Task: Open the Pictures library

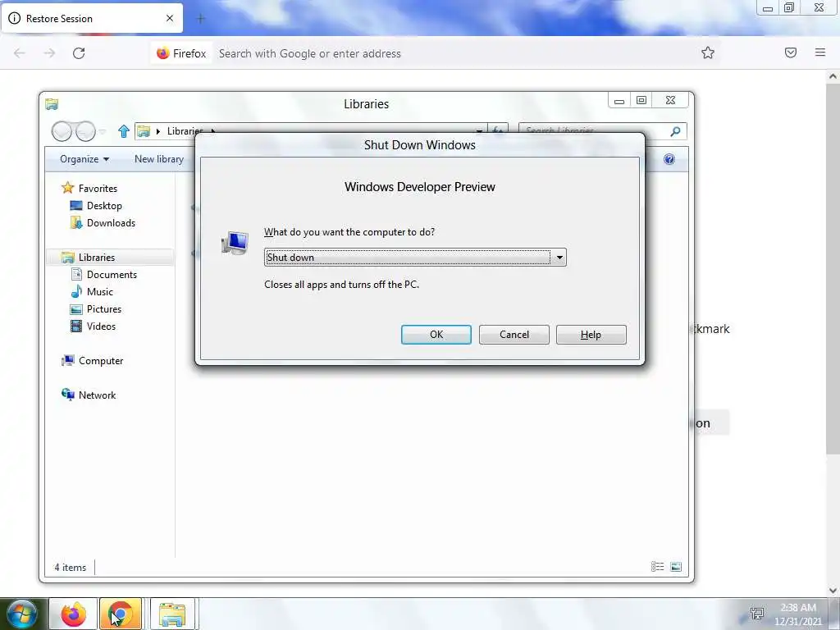Action: [x=96, y=309]
